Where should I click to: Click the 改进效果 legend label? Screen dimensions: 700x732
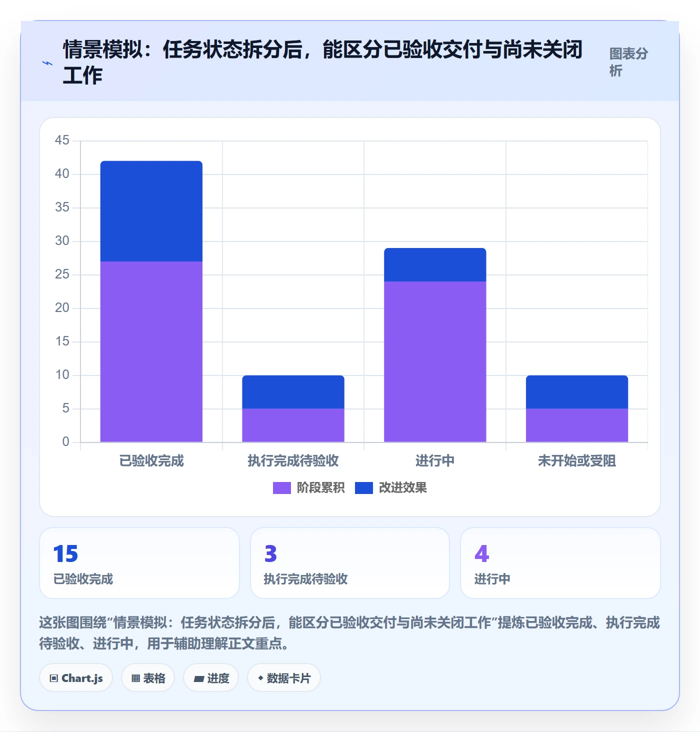(402, 488)
